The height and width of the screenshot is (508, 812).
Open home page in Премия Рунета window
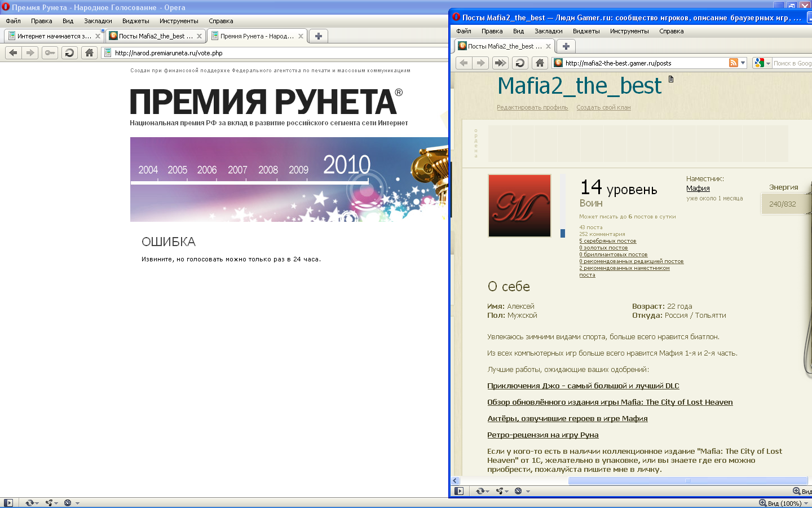coord(89,52)
